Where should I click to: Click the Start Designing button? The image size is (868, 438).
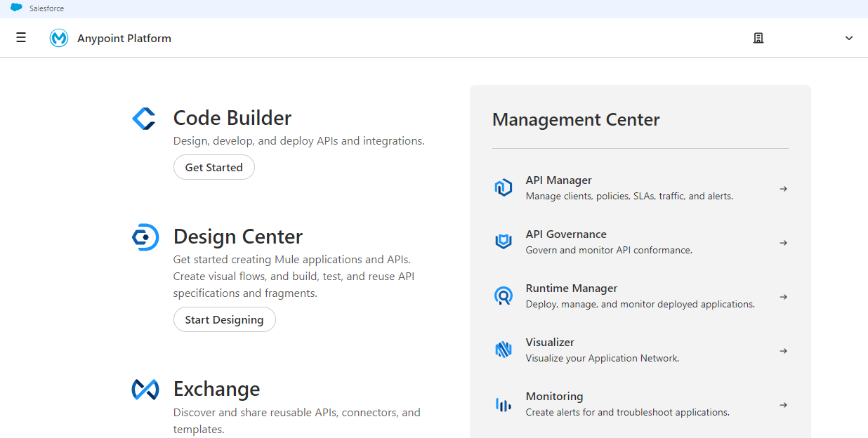coord(225,319)
